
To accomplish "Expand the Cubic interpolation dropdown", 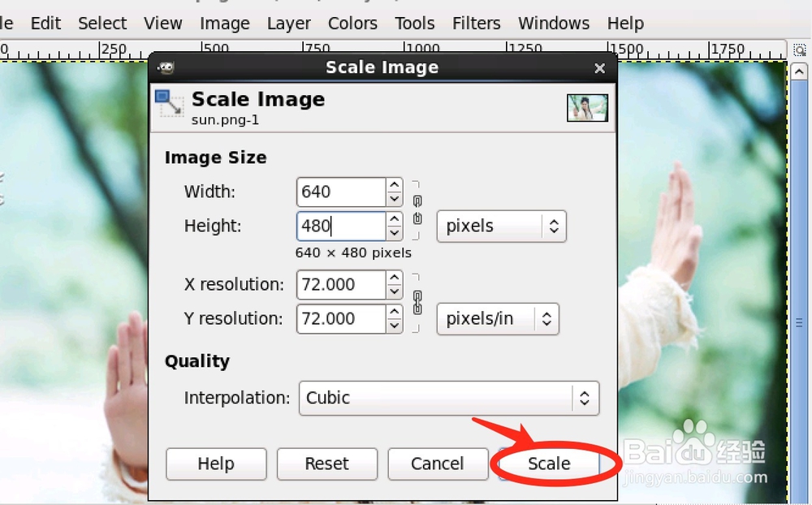I will [448, 399].
